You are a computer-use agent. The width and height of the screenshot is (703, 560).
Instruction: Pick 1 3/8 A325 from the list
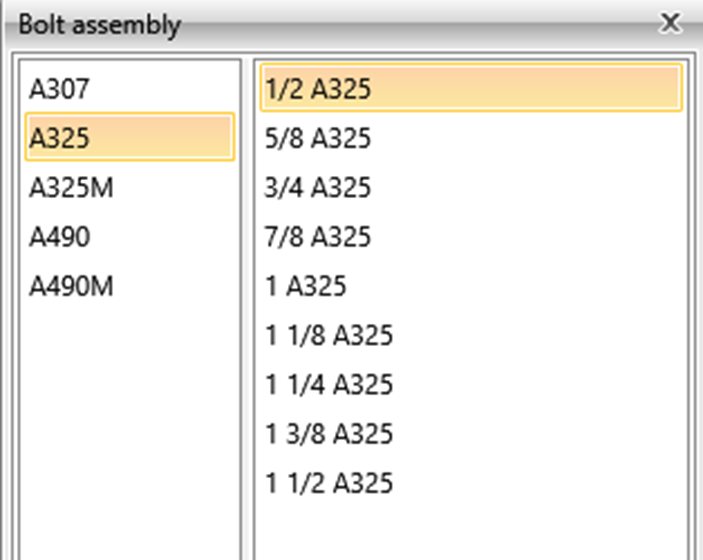(329, 434)
